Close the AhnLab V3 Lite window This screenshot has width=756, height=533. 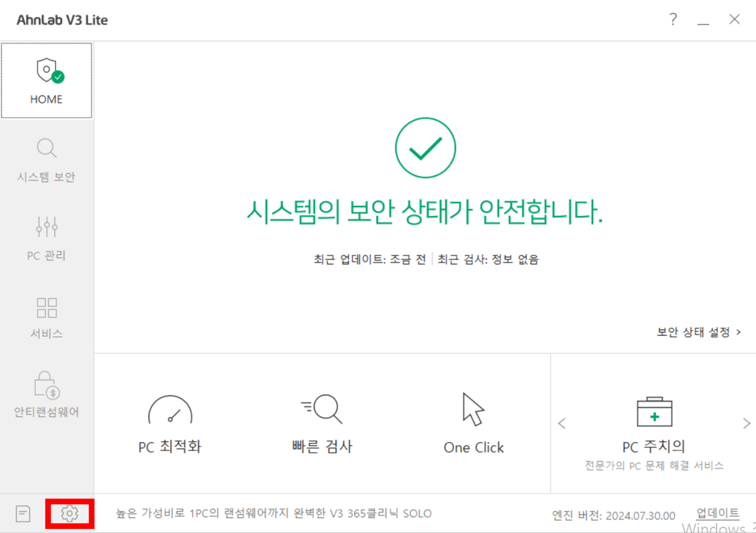pyautogui.click(x=734, y=19)
